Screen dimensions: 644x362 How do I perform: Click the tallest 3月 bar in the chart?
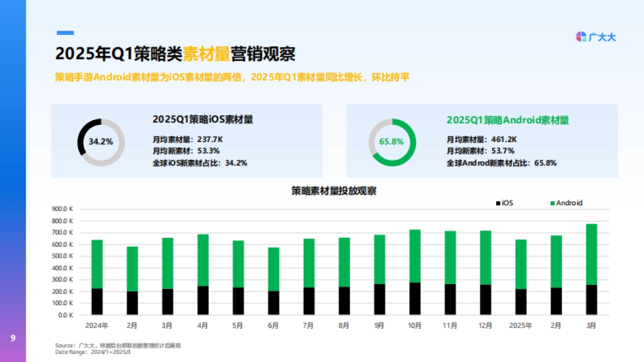click(x=590, y=263)
